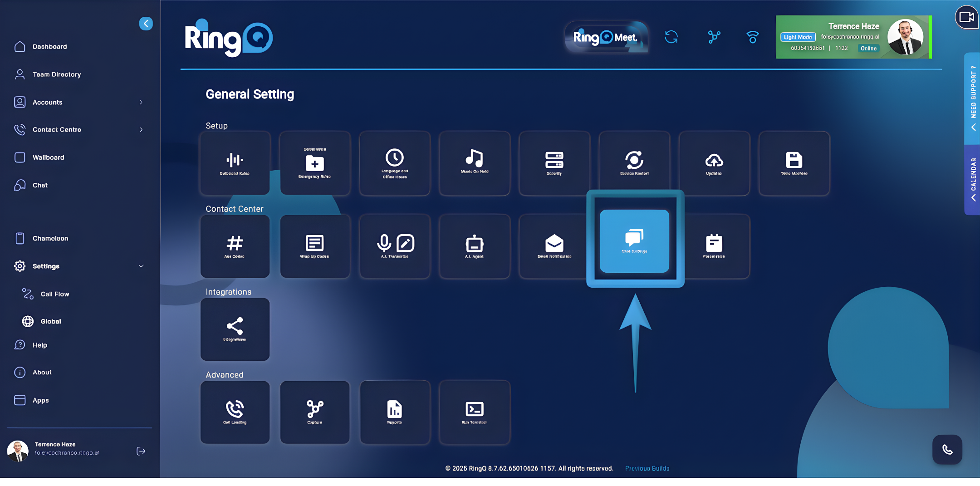The image size is (980, 486).
Task: Open the Integrations tile
Action: point(235,329)
